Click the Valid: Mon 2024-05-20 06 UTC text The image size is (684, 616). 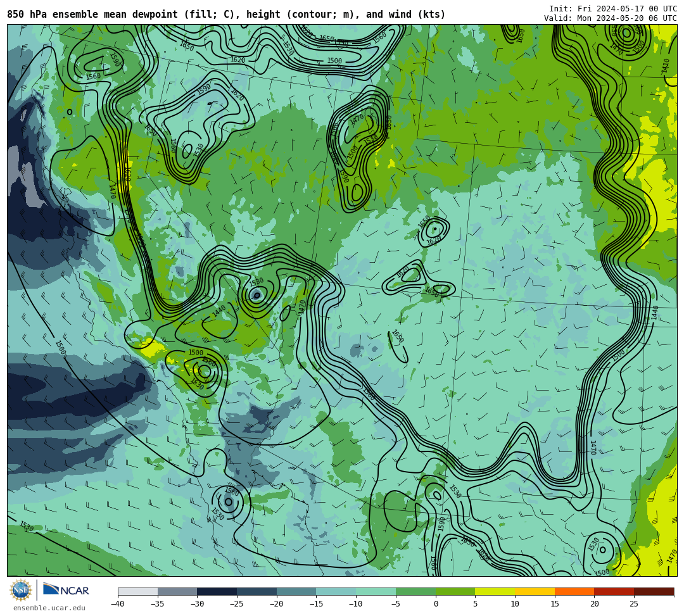click(611, 18)
